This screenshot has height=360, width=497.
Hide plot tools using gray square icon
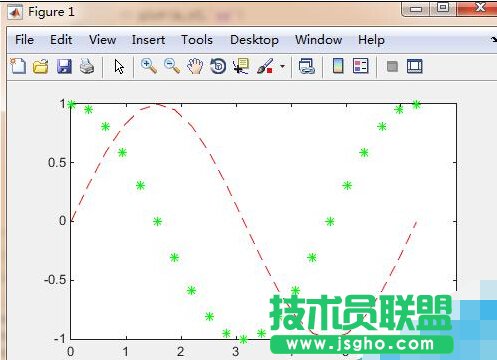[392, 66]
